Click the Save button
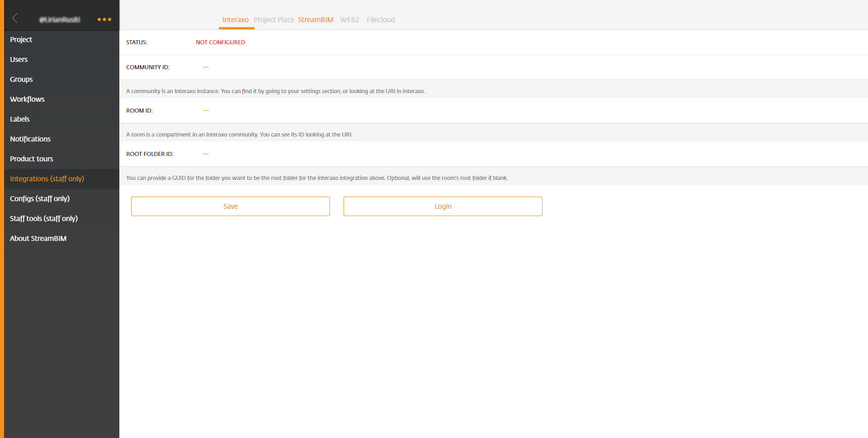The image size is (868, 438). pyautogui.click(x=231, y=206)
